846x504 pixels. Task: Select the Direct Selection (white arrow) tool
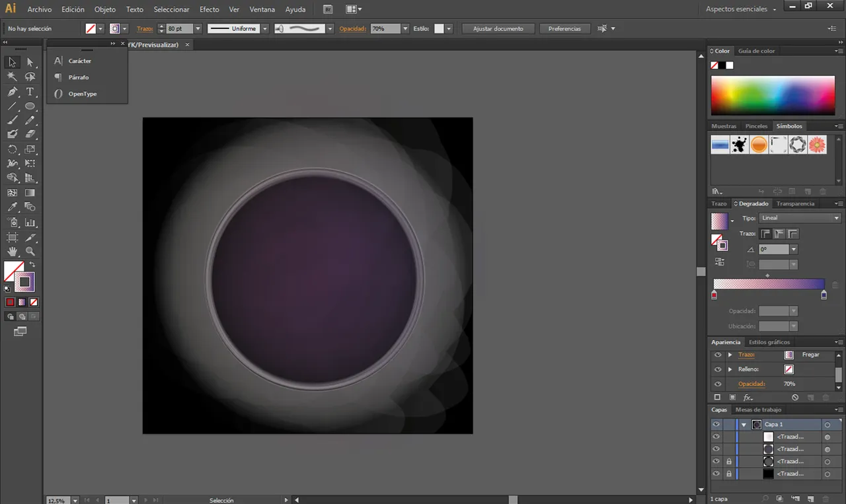[30, 62]
